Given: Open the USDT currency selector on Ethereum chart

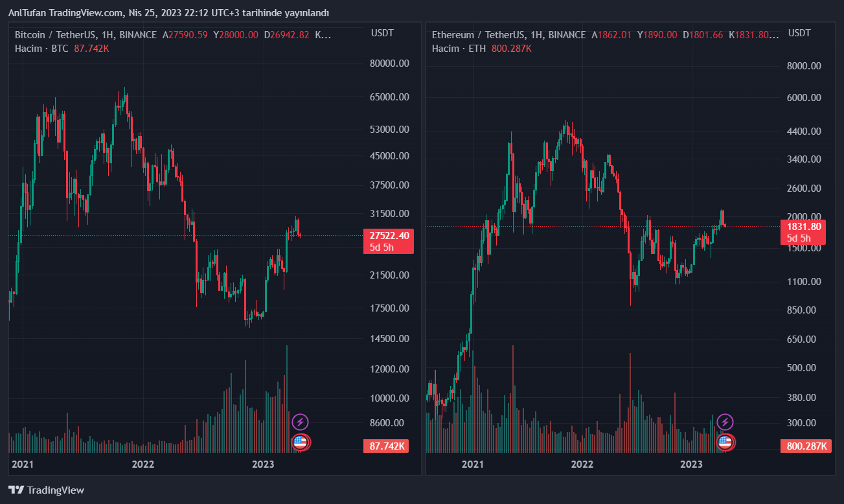Looking at the screenshot, I should [799, 33].
